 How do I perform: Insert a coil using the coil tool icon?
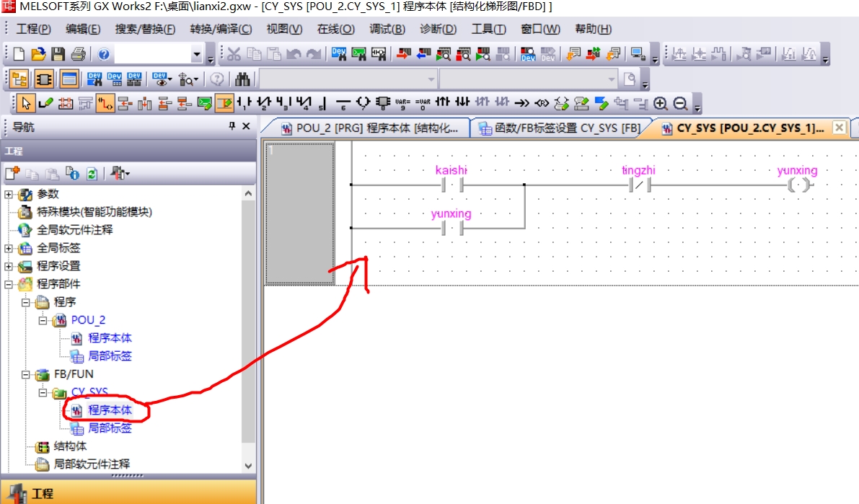pos(363,104)
